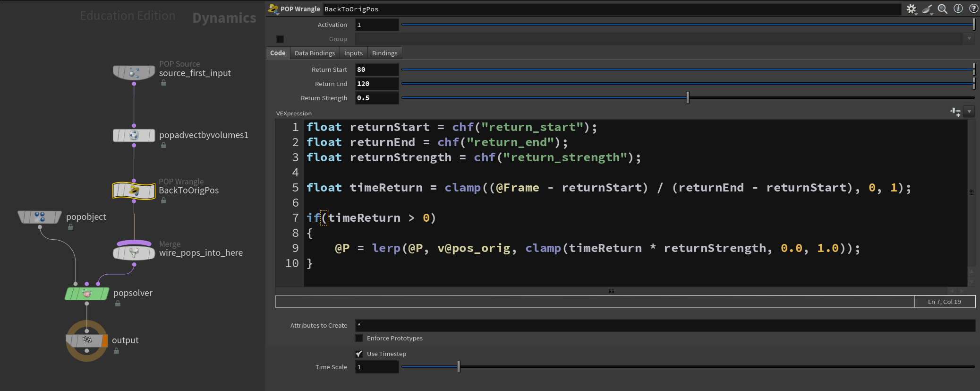The width and height of the screenshot is (980, 391).
Task: Select the popobject node icon
Action: click(x=40, y=217)
